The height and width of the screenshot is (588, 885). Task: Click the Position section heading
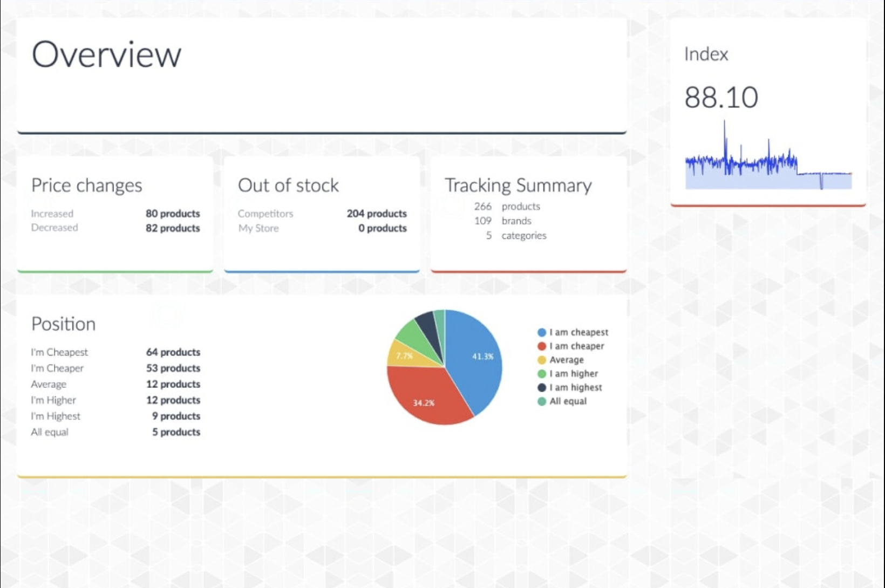pyautogui.click(x=63, y=324)
